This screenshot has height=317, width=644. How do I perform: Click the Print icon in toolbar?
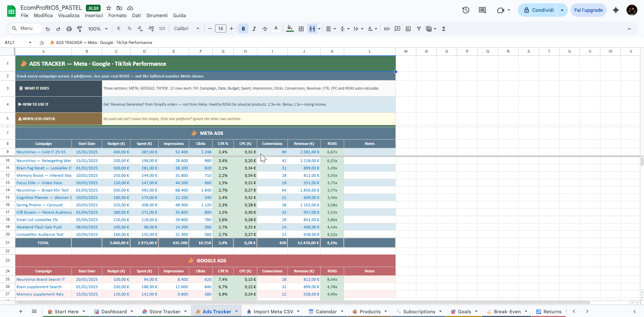[69, 29]
